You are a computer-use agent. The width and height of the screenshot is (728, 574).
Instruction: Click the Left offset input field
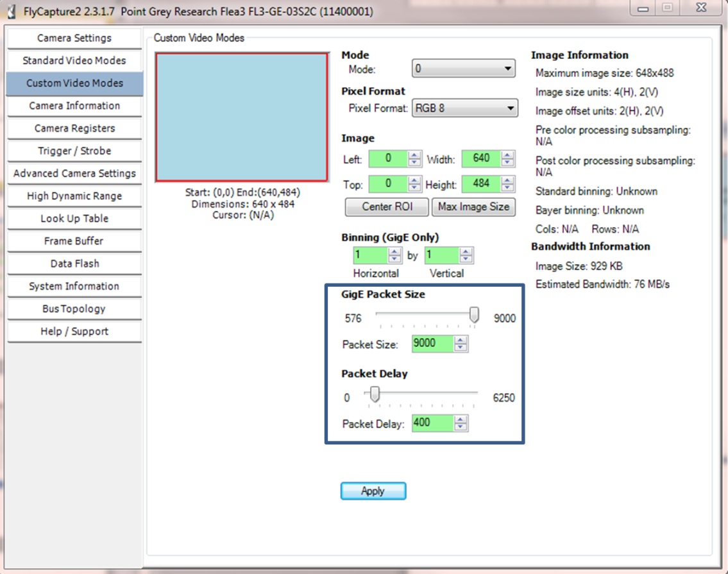pyautogui.click(x=388, y=159)
